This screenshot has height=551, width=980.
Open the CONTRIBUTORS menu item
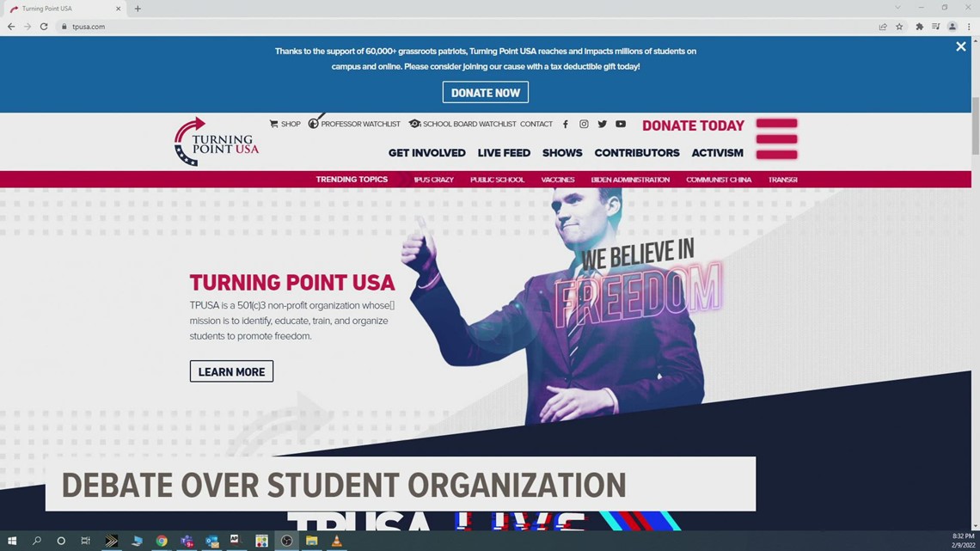point(637,153)
